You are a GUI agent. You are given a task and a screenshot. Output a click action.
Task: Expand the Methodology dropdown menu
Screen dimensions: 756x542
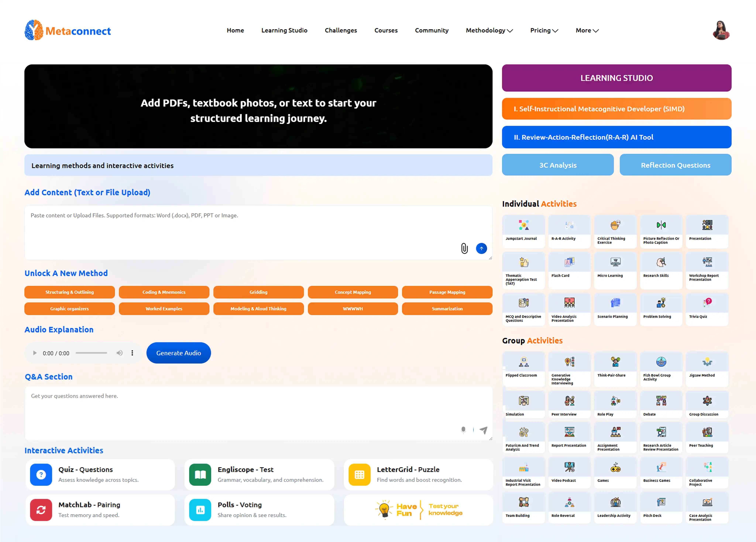click(x=489, y=30)
